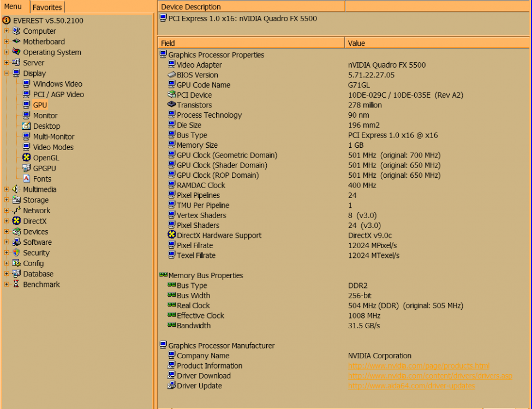
Task: Expand the DirectX category
Action: [x=5, y=221]
